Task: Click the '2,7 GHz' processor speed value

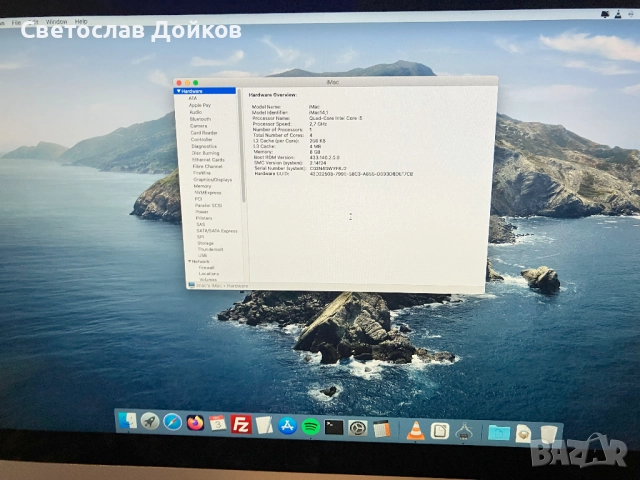Action: [318, 124]
